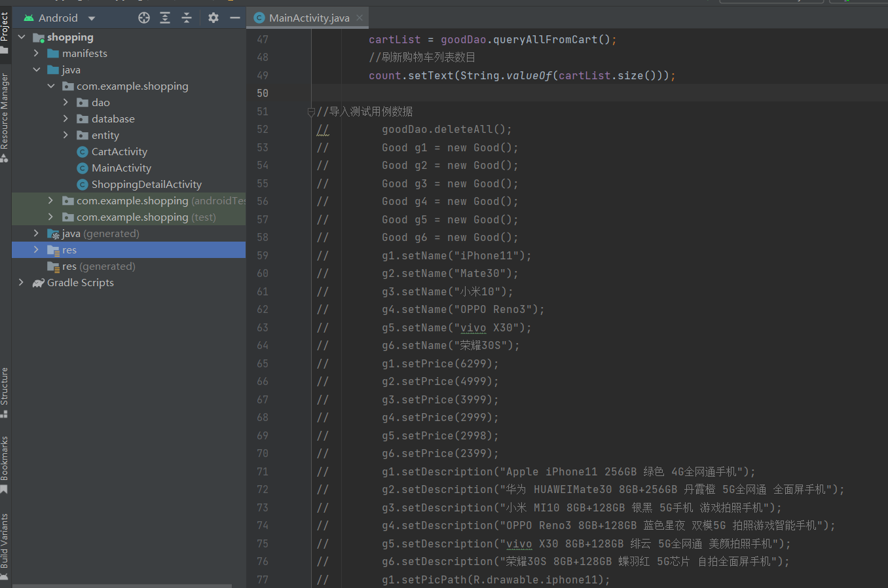Hide the Project panel with minus icon
This screenshot has height=588, width=888.
click(235, 18)
